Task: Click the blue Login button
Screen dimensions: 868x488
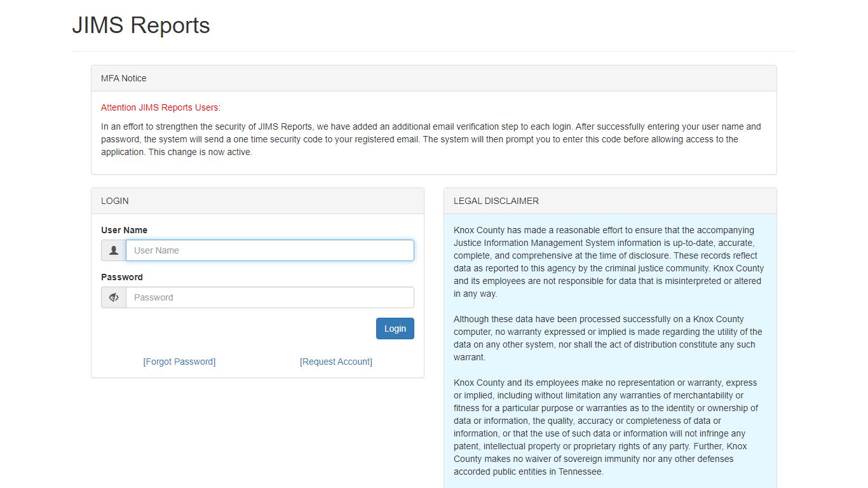Action: [x=395, y=329]
